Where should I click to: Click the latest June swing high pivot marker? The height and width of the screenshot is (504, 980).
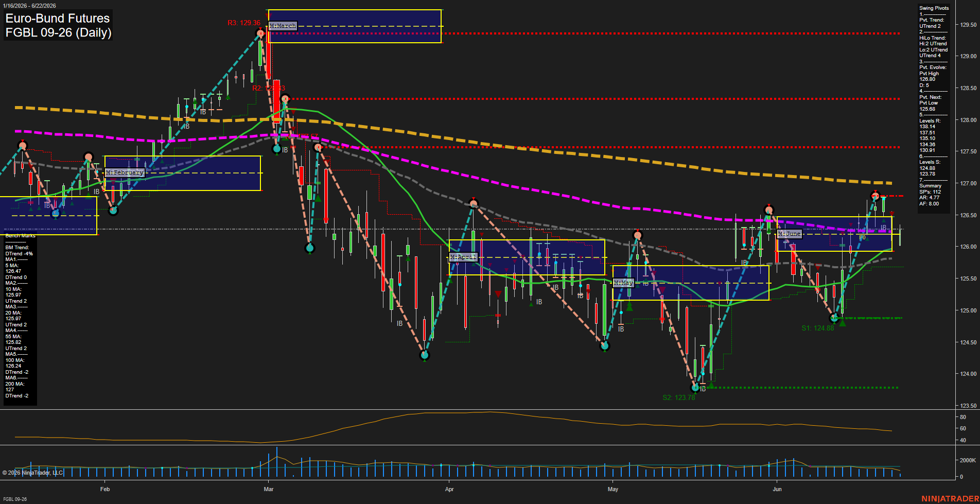(875, 196)
